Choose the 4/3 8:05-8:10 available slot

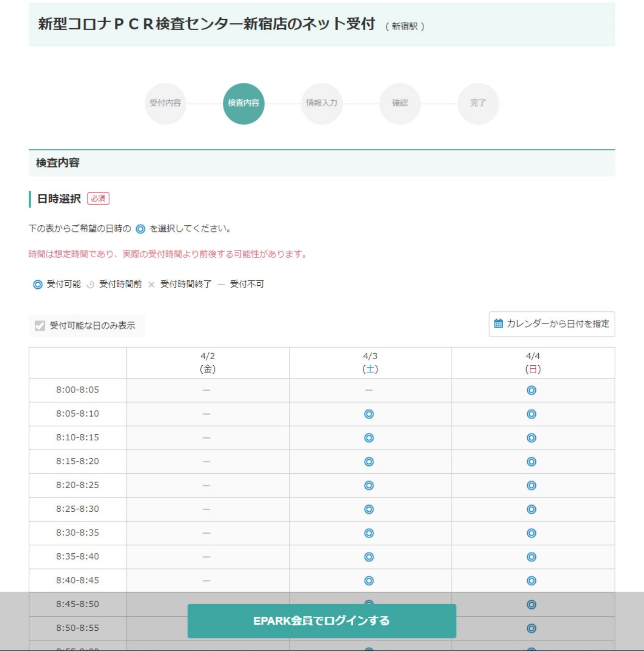click(x=369, y=414)
